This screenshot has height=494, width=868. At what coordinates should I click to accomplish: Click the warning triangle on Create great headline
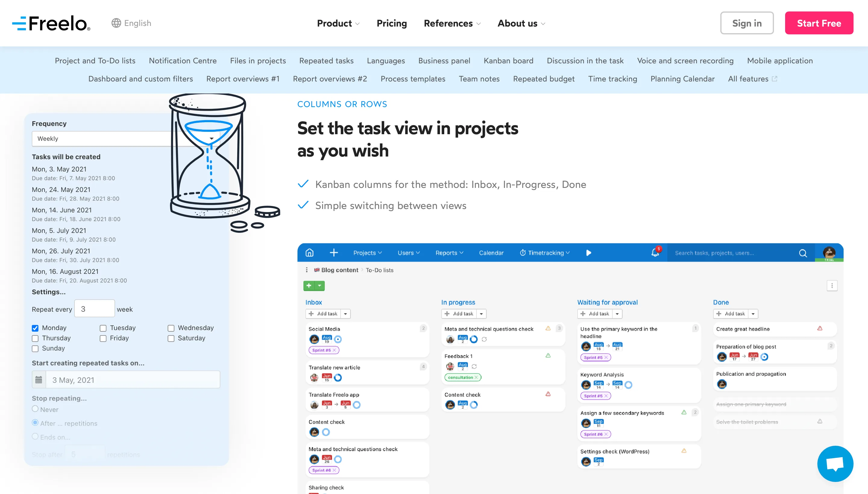pyautogui.click(x=820, y=328)
